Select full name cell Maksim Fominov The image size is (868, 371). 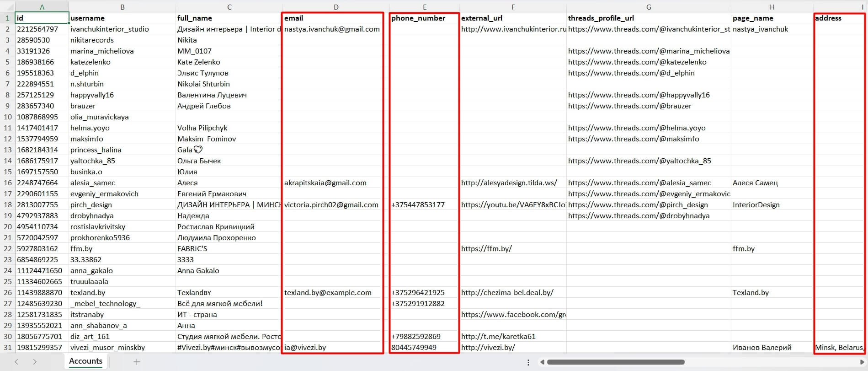229,139
